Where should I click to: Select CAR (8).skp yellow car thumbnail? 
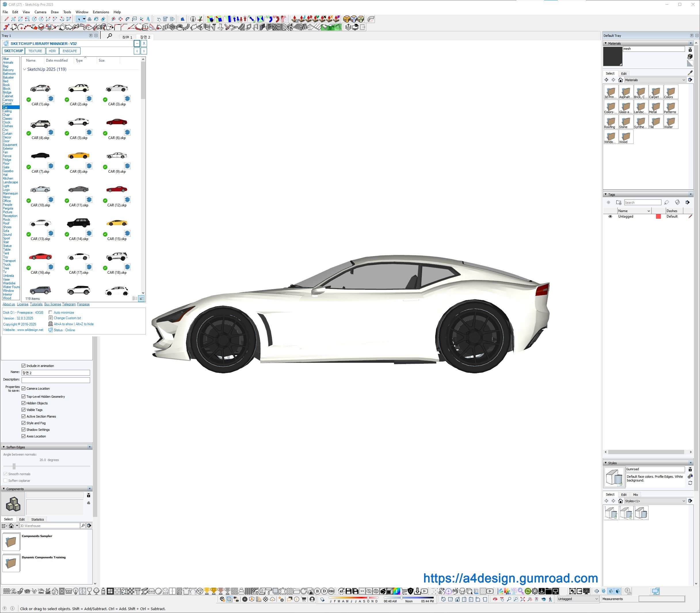[79, 156]
